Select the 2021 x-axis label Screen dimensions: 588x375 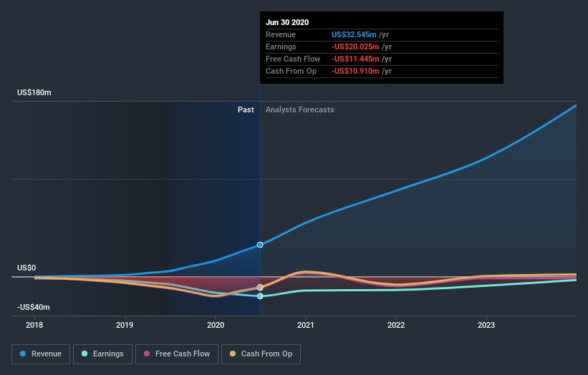pyautogui.click(x=306, y=325)
